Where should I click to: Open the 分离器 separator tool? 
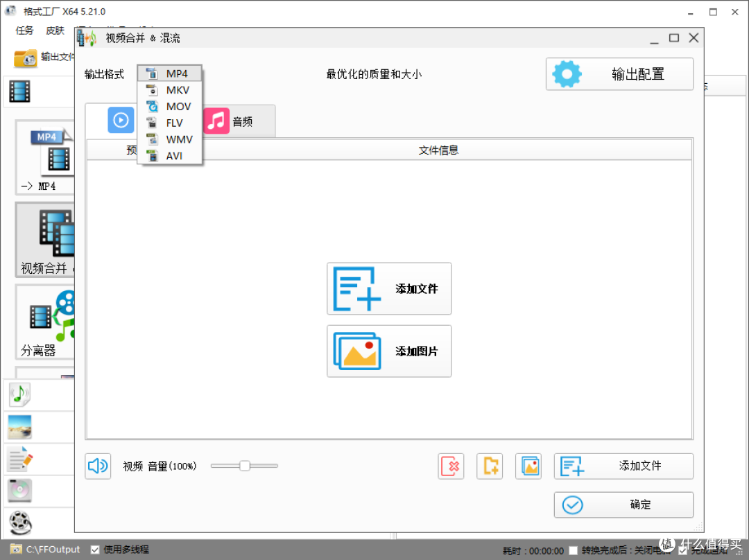coord(45,322)
